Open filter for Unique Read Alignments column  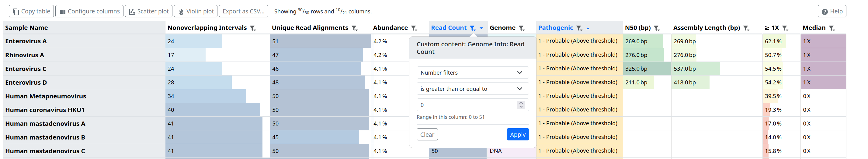coord(354,28)
